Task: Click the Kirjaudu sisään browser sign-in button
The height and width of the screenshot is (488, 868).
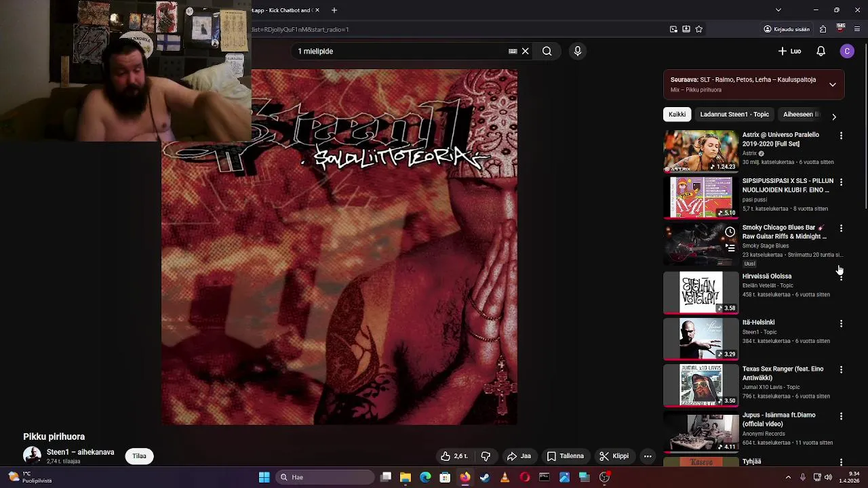Action: pos(787,29)
